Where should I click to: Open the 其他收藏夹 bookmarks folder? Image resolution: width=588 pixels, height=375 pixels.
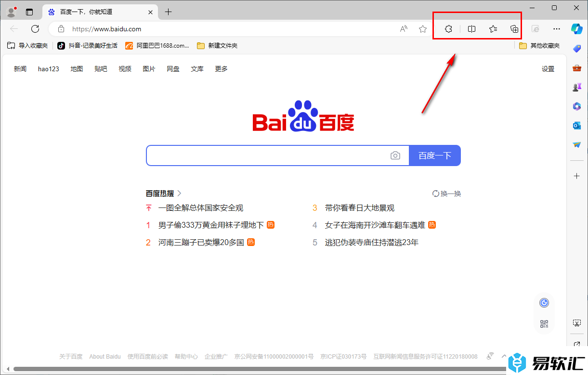[539, 46]
